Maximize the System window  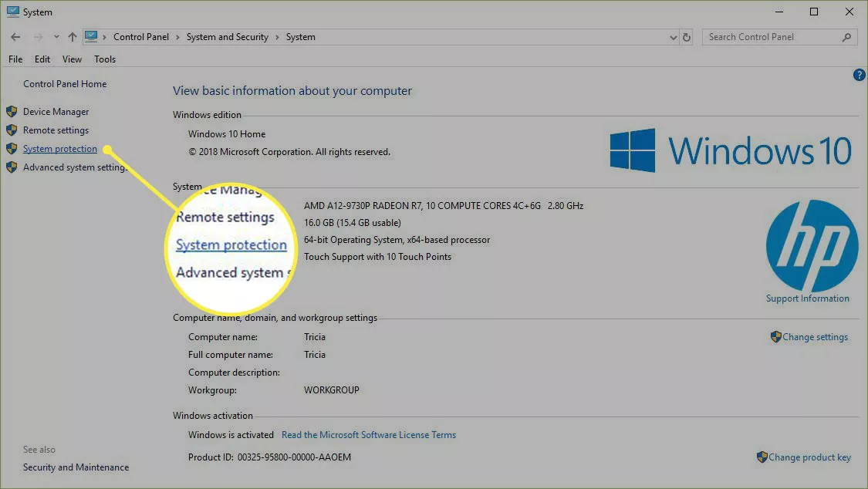[814, 12]
